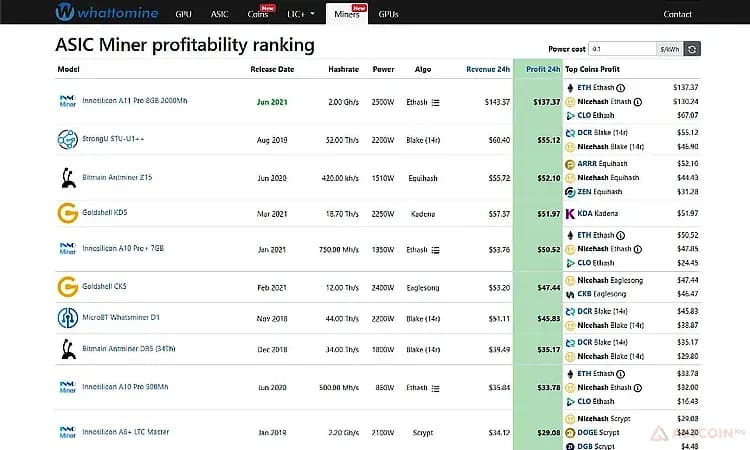The width and height of the screenshot is (750, 450).
Task: Click the Bitmain Antminer Z15 logo
Action: coord(68,177)
